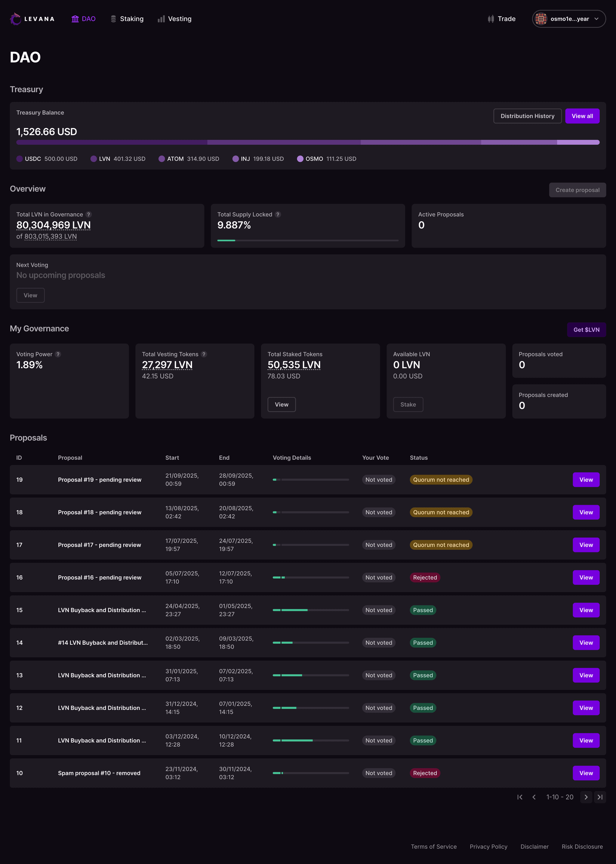Open the Risk Disclosure link
616x864 pixels.
pyautogui.click(x=582, y=847)
